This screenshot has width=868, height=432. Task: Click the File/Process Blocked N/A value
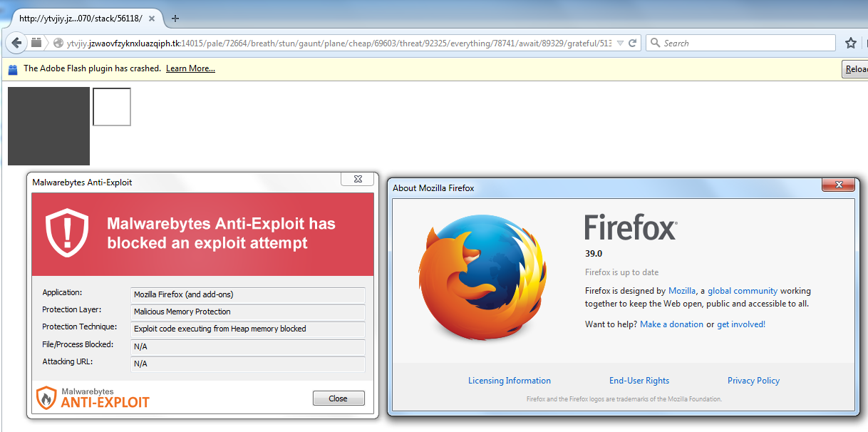click(249, 346)
